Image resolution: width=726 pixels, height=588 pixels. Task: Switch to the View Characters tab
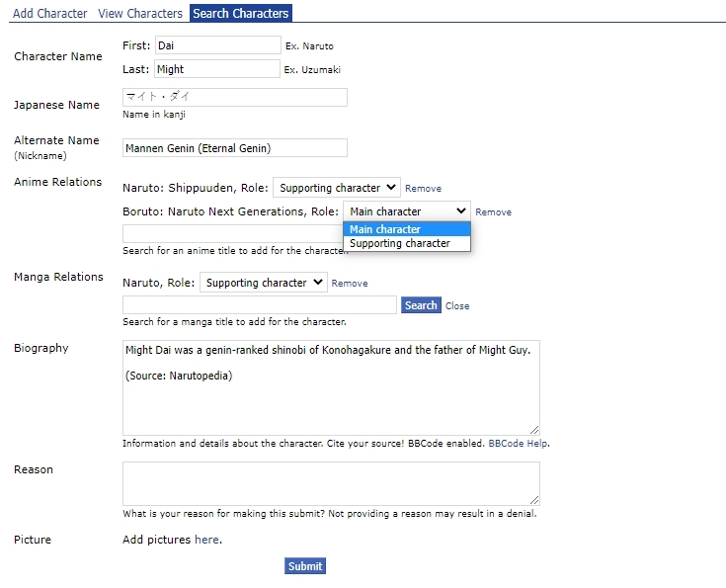(140, 14)
